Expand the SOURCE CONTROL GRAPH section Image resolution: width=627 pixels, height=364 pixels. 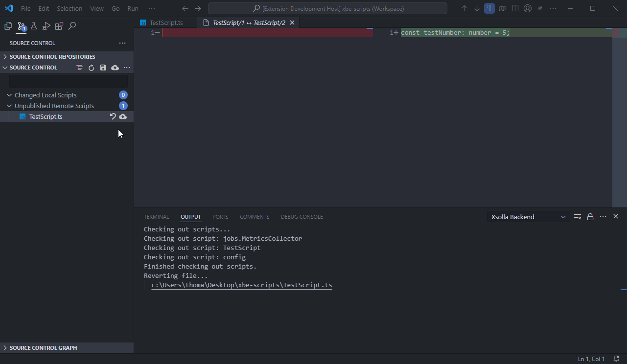pos(67,348)
